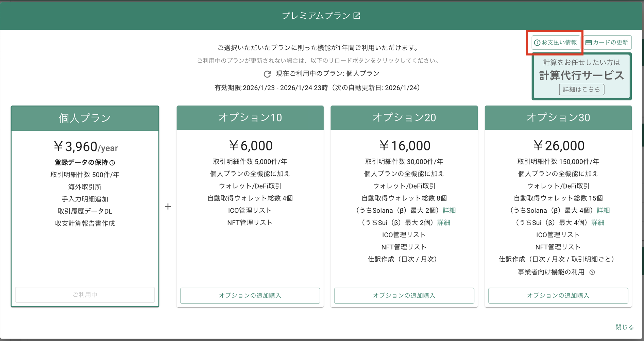Click 現在ご利用中のプラン: 個人プラン text
The image size is (644, 341).
click(x=327, y=74)
